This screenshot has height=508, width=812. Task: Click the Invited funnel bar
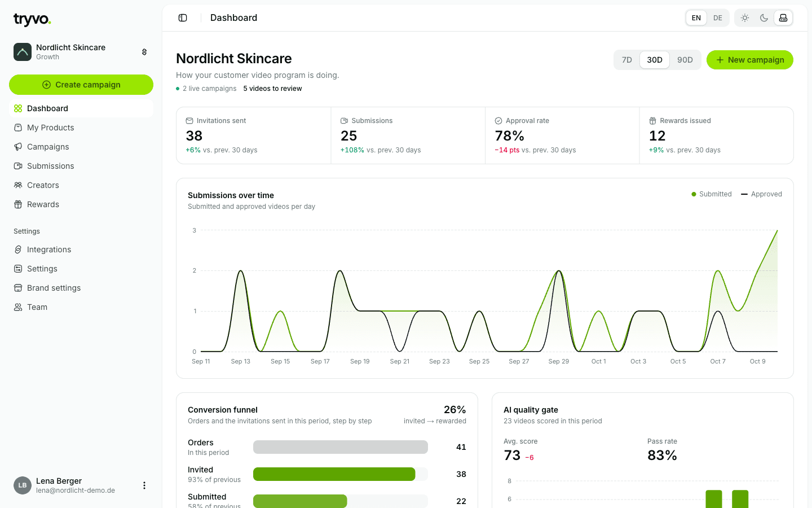click(334, 474)
